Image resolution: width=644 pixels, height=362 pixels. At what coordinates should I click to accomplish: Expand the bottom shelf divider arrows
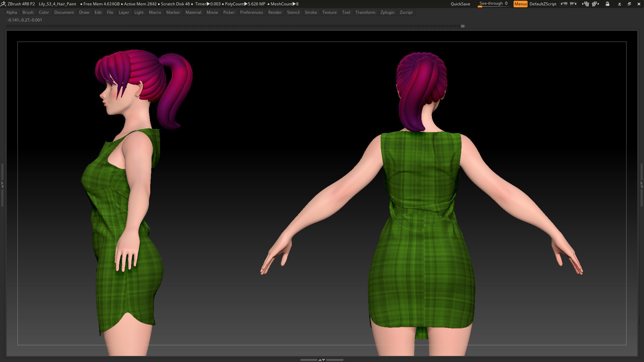322,360
